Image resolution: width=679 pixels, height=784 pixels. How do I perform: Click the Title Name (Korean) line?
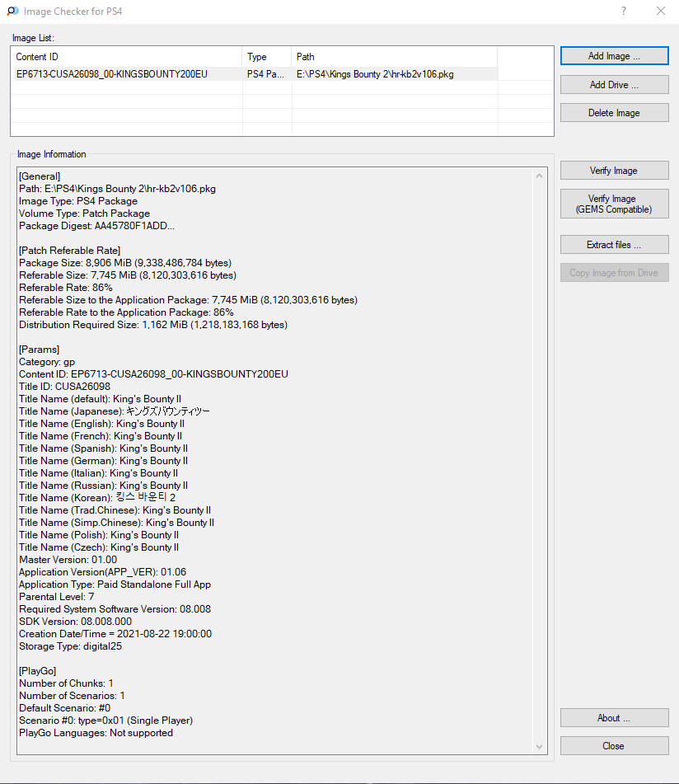97,497
